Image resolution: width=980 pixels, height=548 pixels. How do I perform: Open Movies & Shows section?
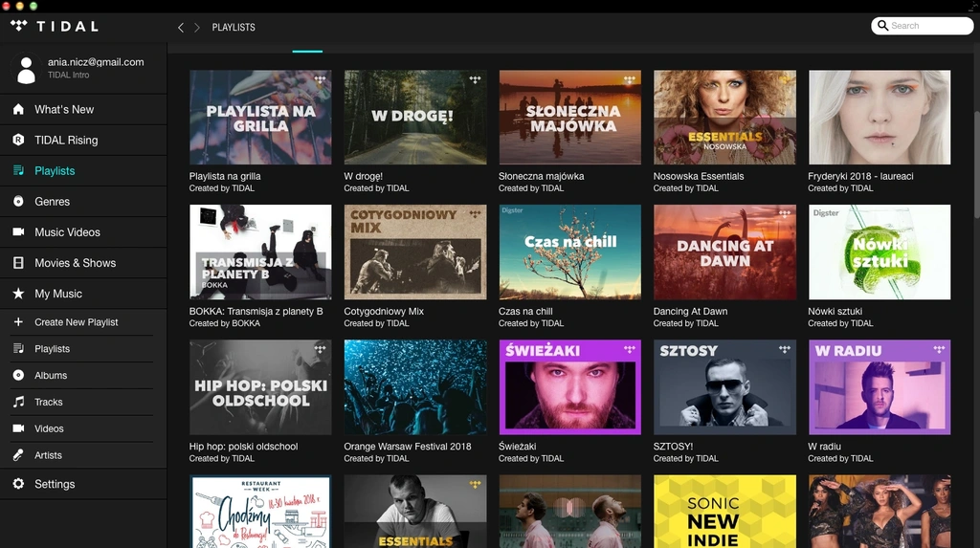[84, 262]
